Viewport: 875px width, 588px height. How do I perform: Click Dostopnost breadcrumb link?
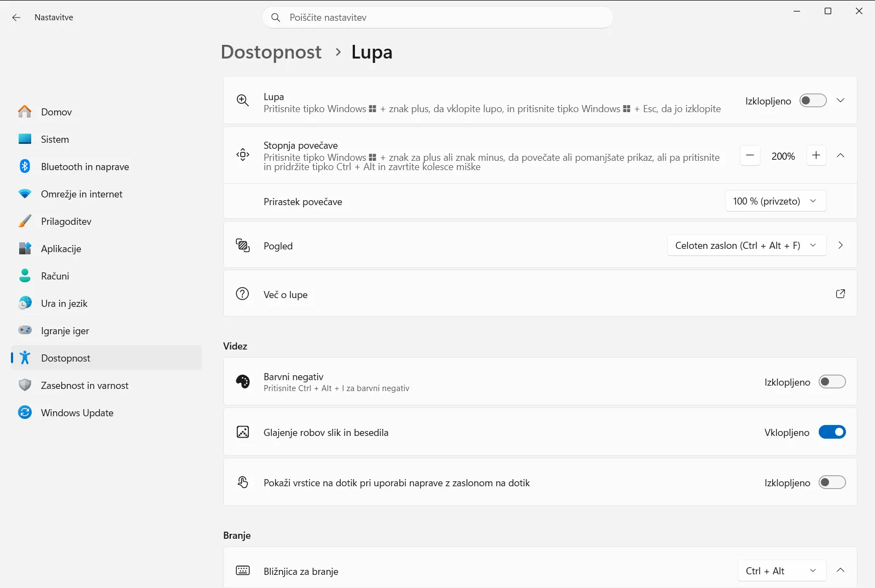click(x=271, y=52)
